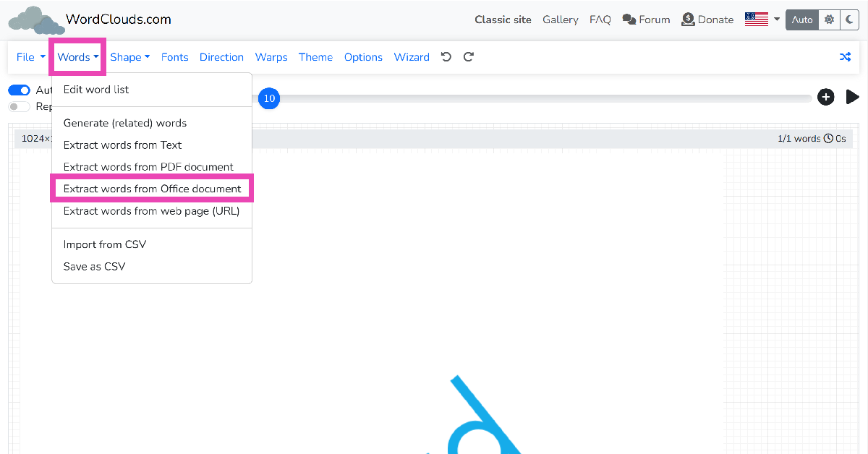Image resolution: width=868 pixels, height=454 pixels.
Task: Select the dark mode moon icon
Action: [849, 20]
